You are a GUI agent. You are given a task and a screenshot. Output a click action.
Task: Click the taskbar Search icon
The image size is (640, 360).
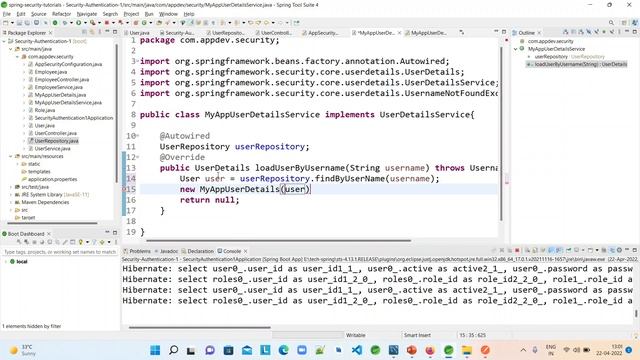173,350
